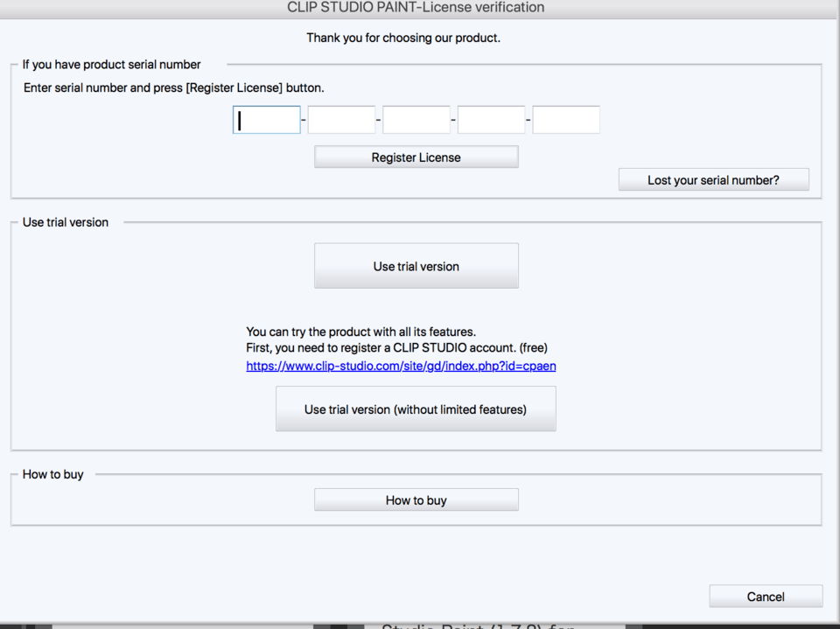This screenshot has height=629, width=840.
Task: Click the 'CLIP STUDIO PAINT-License verification' title bar
Action: click(x=416, y=8)
